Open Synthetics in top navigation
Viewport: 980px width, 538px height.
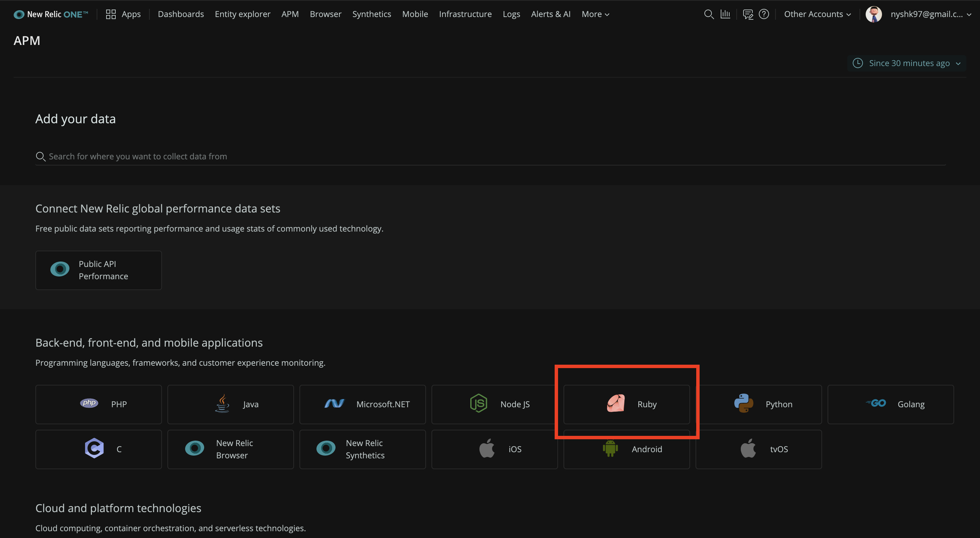click(x=372, y=14)
